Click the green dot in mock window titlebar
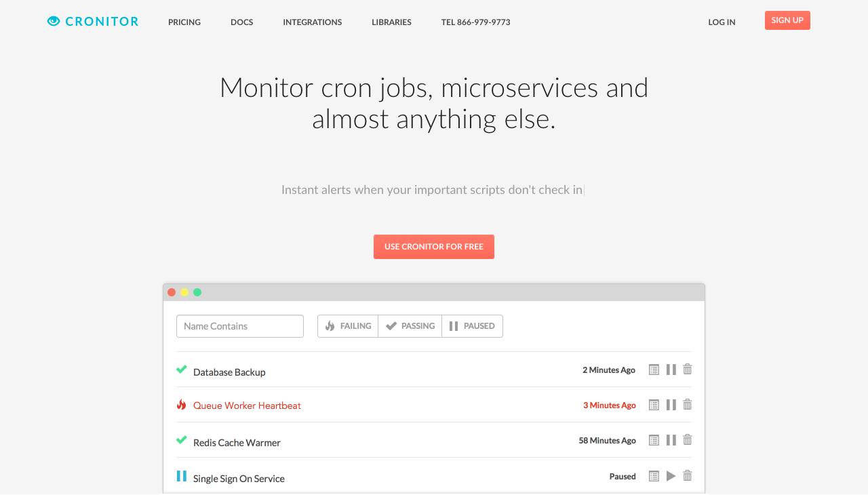The width and height of the screenshot is (868, 495). pos(197,292)
